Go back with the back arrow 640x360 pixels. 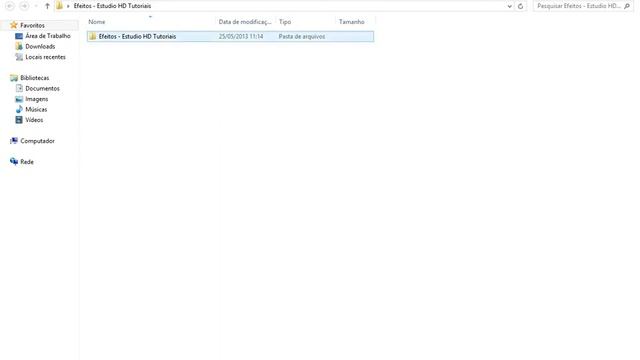[x=10, y=6]
